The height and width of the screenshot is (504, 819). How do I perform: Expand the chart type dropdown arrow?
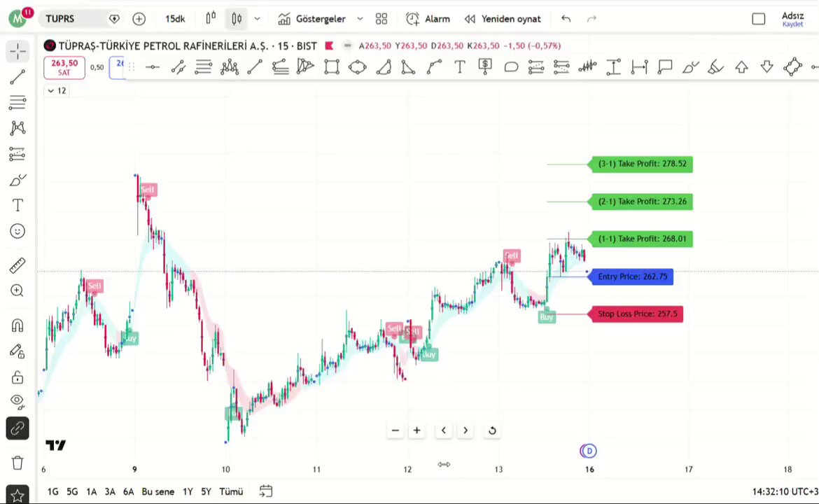pyautogui.click(x=257, y=19)
